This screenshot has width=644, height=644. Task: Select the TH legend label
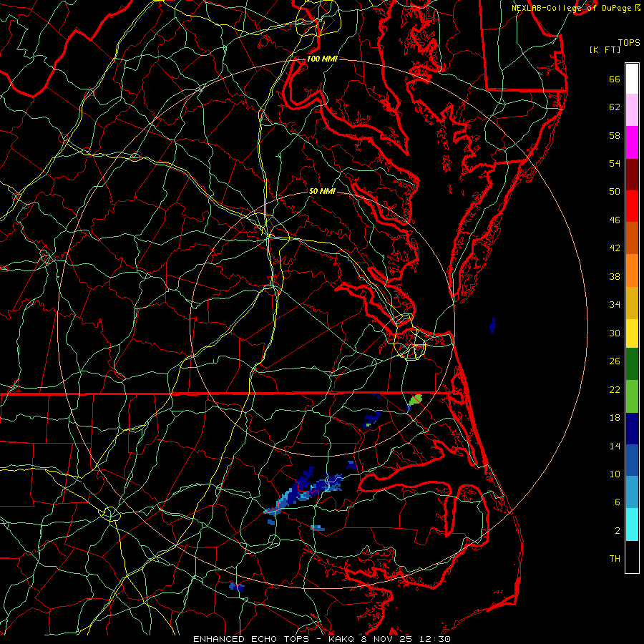tap(615, 558)
